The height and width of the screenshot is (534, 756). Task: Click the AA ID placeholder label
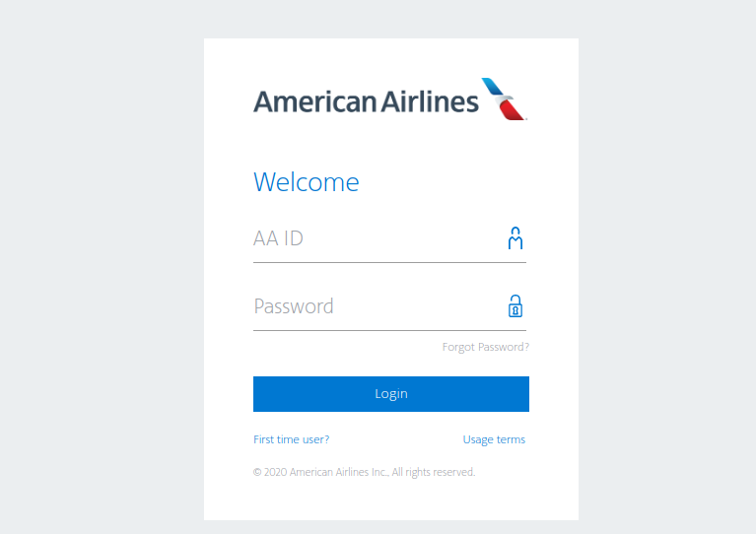(278, 238)
